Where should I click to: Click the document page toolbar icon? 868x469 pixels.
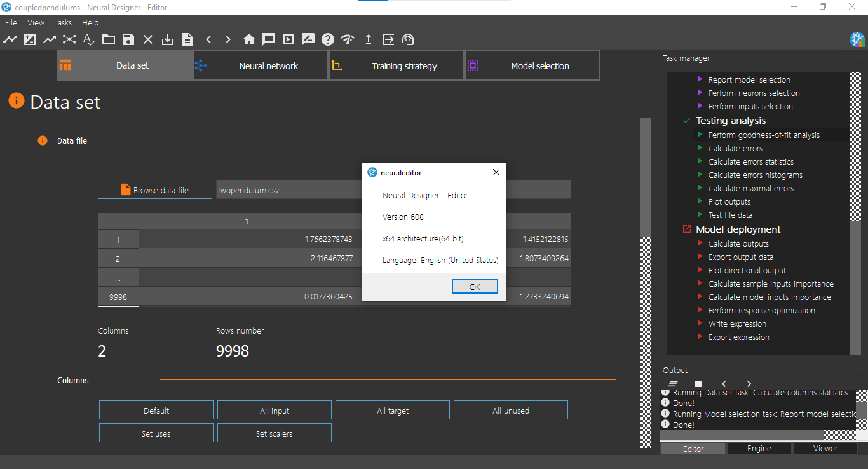[x=187, y=39]
